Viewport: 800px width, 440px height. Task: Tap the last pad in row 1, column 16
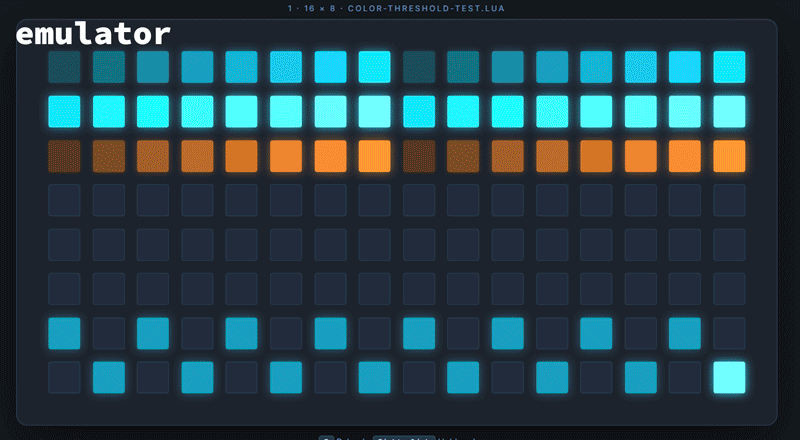729,67
